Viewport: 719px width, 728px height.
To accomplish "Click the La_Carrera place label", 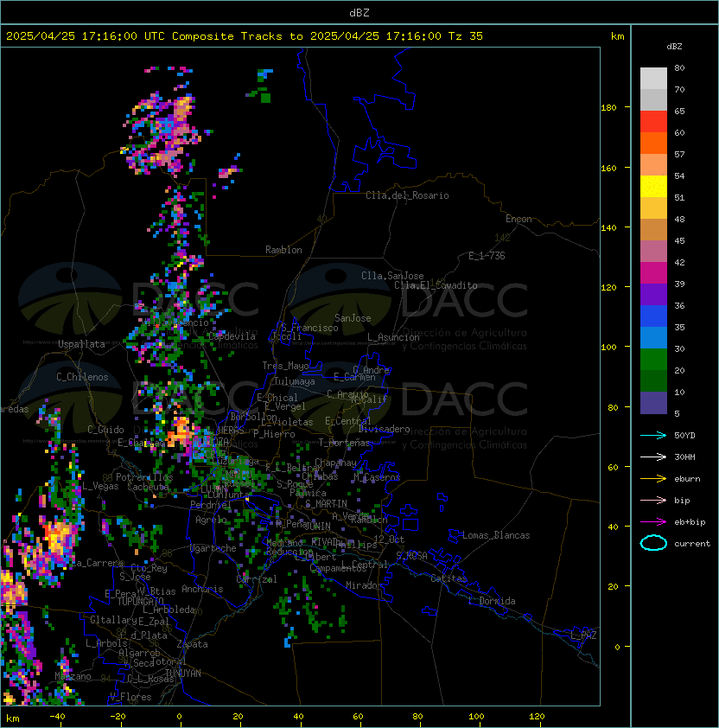I will click(98, 563).
